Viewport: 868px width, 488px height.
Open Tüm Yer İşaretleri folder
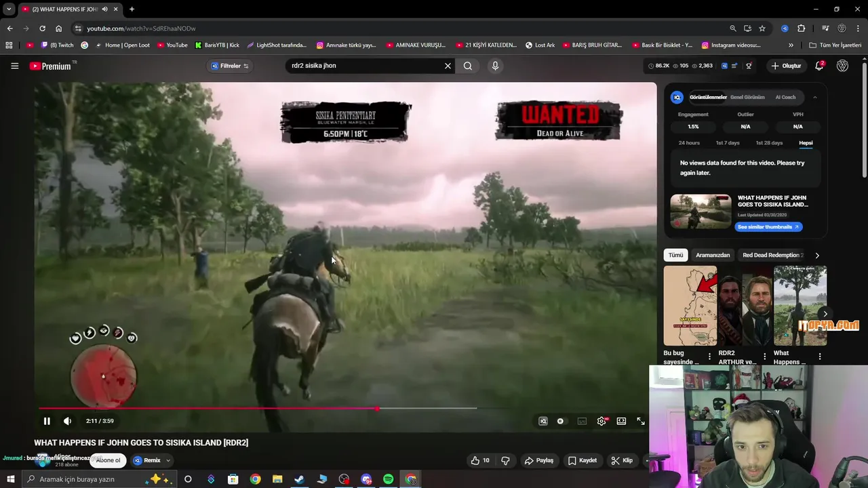835,45
